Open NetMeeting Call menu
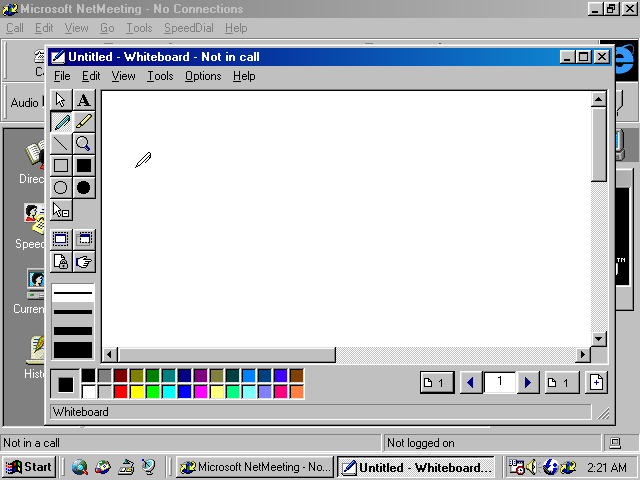Screen dimensions: 640x480 [x=15, y=28]
